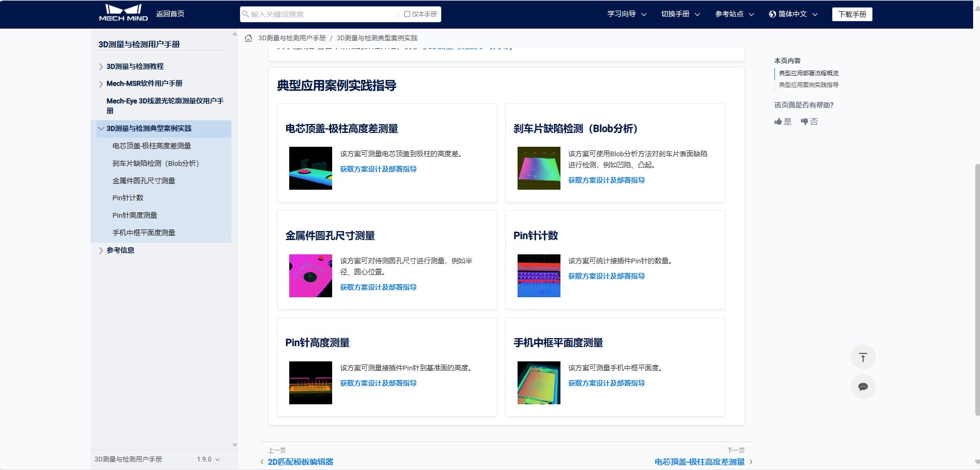Click the Mech Mind logo

(x=123, y=13)
